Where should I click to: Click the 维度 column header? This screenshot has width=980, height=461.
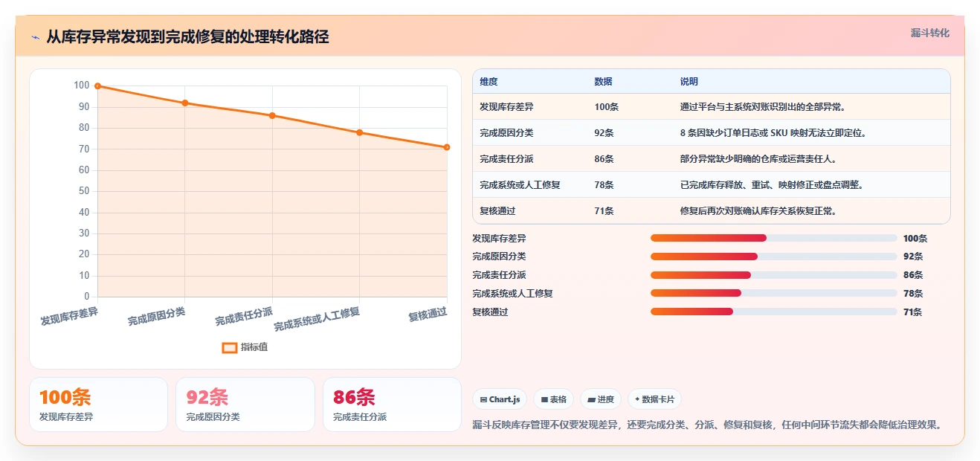(x=489, y=82)
